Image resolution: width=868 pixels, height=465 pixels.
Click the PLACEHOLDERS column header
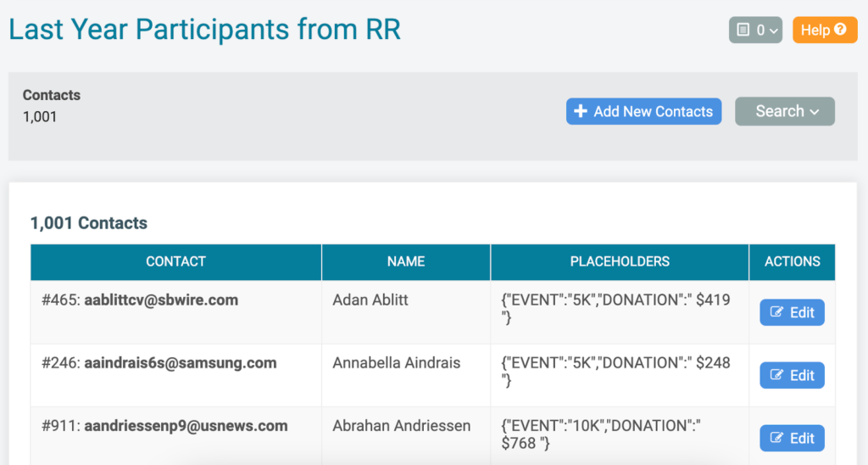point(620,262)
